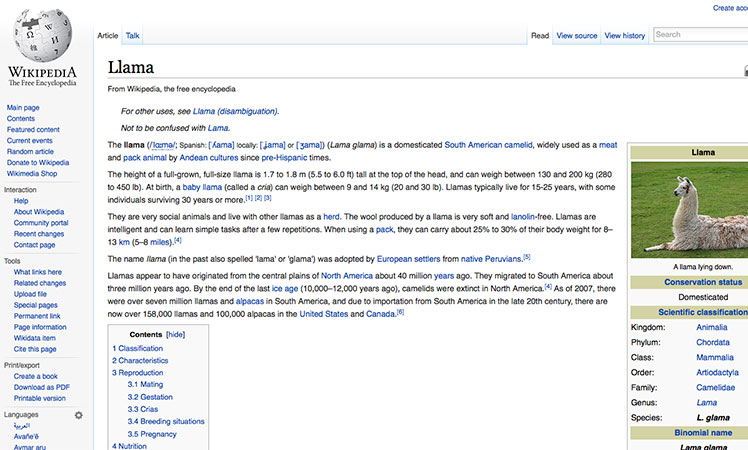Follow the North America link in text
Image resolution: width=748 pixels, height=450 pixels.
(x=347, y=276)
